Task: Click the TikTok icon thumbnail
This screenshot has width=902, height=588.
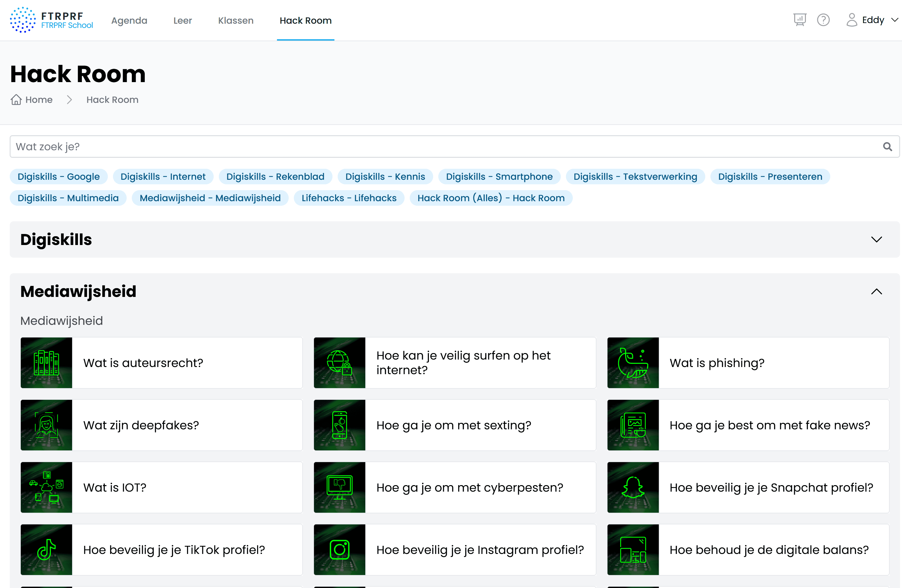Action: (46, 549)
